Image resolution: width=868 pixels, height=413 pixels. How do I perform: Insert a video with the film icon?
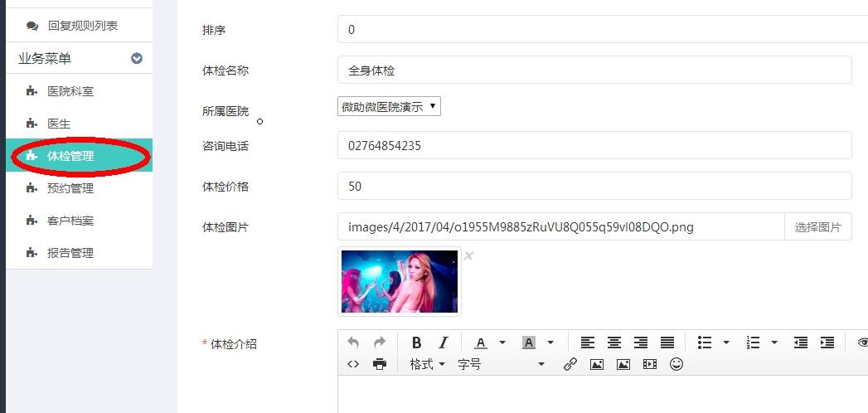click(x=650, y=364)
